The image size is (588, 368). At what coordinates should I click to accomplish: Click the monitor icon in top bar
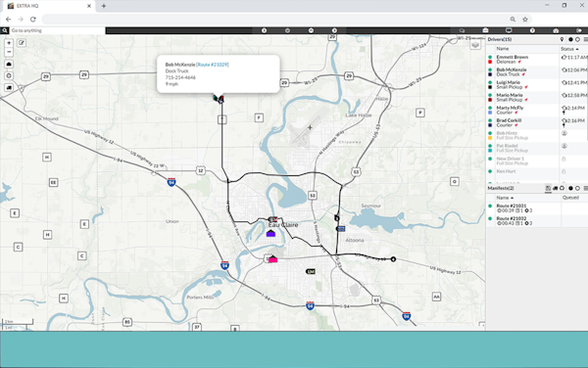tap(509, 30)
